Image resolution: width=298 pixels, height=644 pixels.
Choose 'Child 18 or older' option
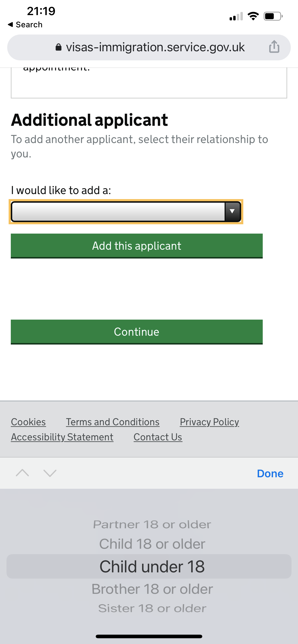152,544
